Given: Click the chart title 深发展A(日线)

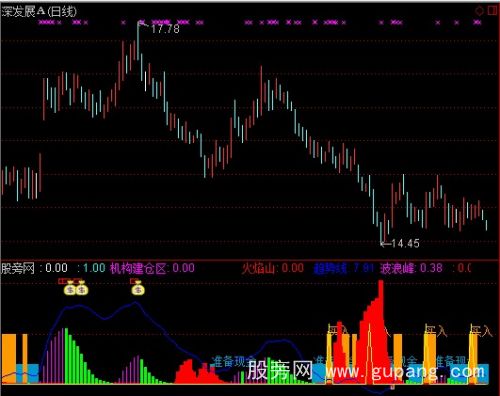Looking at the screenshot, I should (x=39, y=12).
